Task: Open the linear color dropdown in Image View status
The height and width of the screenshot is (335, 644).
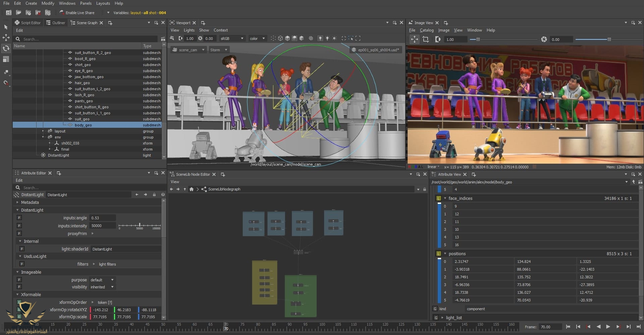Action: [433, 167]
